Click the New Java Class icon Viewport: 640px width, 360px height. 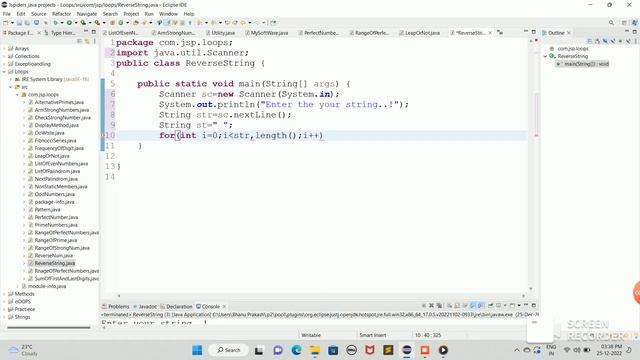[x=120, y=23]
